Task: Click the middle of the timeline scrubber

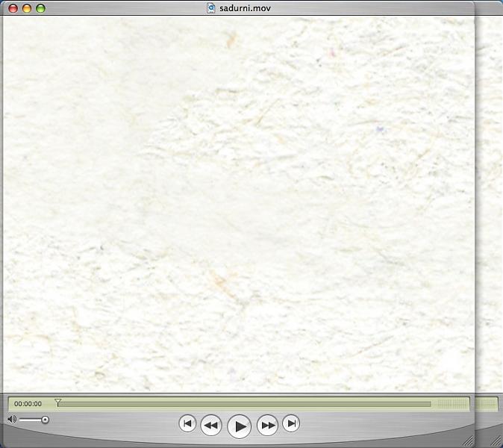Action: click(244, 404)
